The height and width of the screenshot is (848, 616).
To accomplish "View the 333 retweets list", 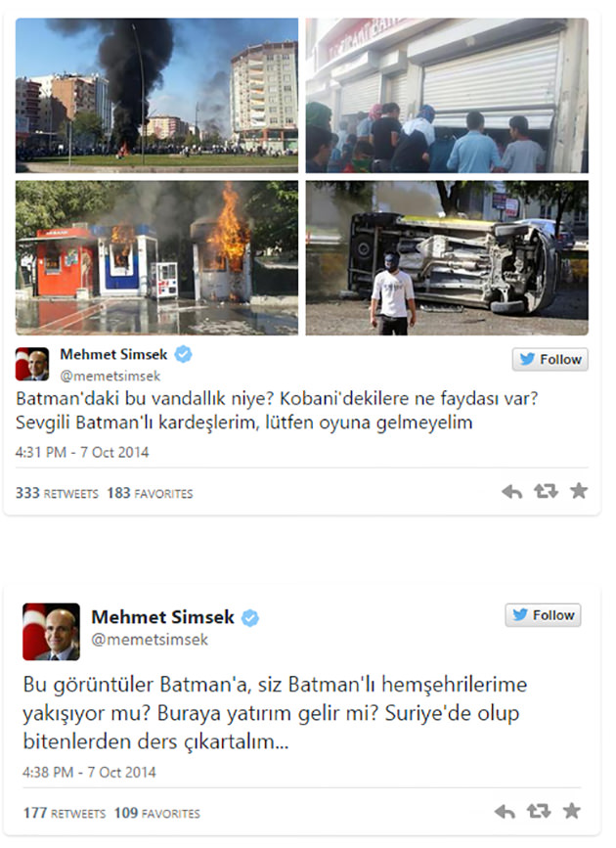I will click(57, 493).
